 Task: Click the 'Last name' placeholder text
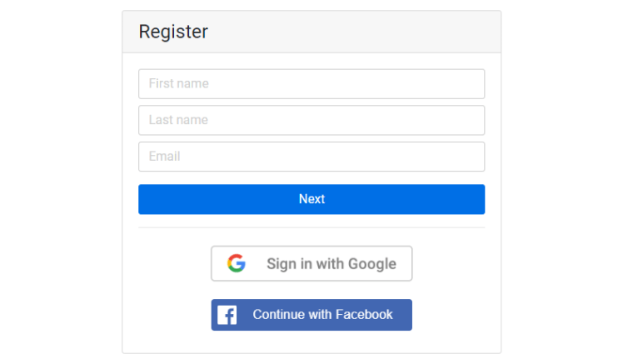click(178, 120)
